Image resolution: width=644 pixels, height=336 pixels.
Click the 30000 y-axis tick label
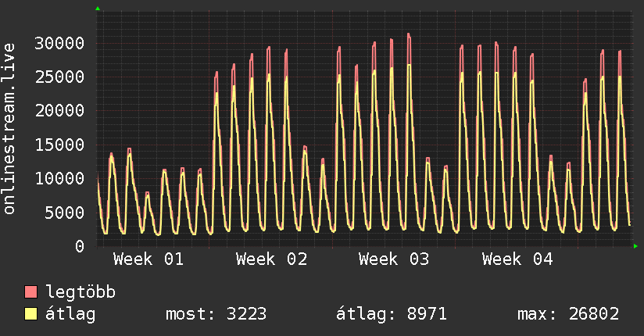[x=59, y=42]
